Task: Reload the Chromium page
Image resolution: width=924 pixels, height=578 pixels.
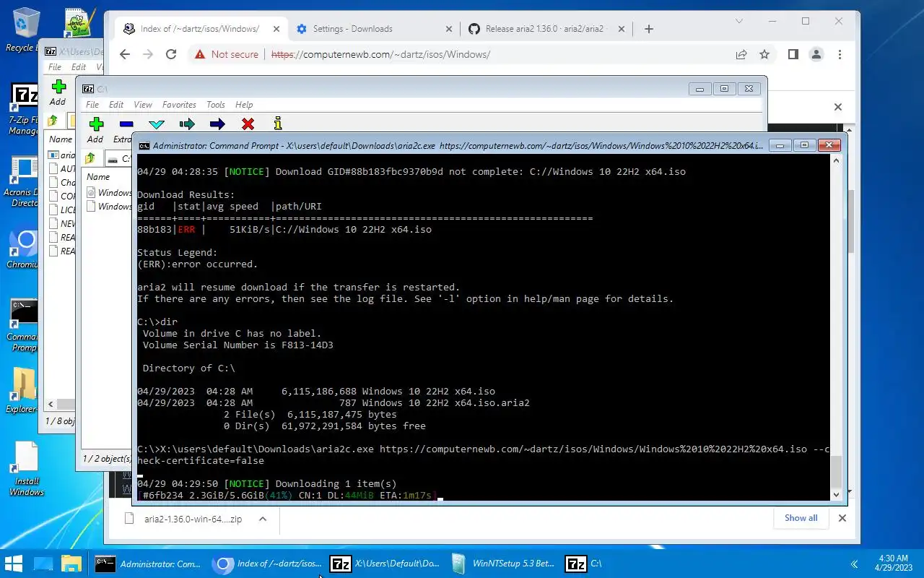Action: coord(171,54)
